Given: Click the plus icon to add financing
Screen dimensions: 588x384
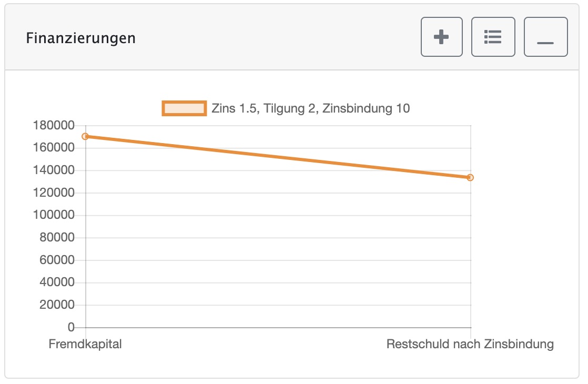Looking at the screenshot, I should 441,37.
